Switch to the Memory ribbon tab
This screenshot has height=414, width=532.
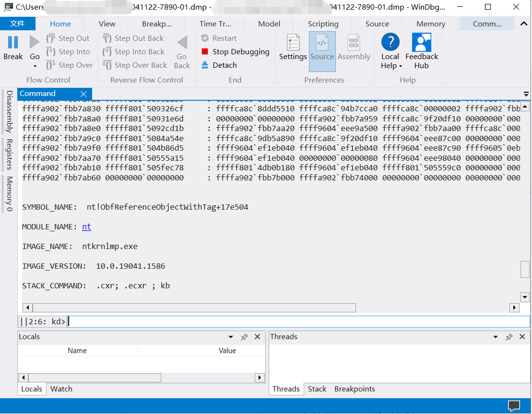430,23
